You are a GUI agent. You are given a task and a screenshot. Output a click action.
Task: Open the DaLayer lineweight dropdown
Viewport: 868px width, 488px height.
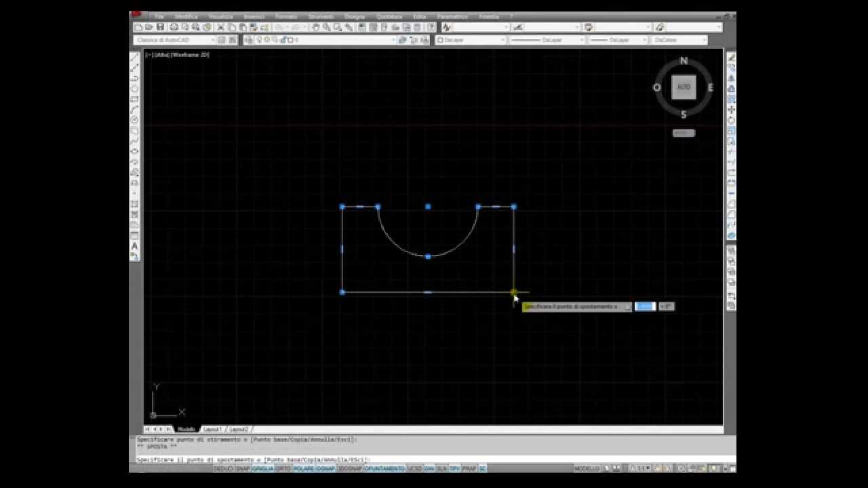(x=617, y=40)
